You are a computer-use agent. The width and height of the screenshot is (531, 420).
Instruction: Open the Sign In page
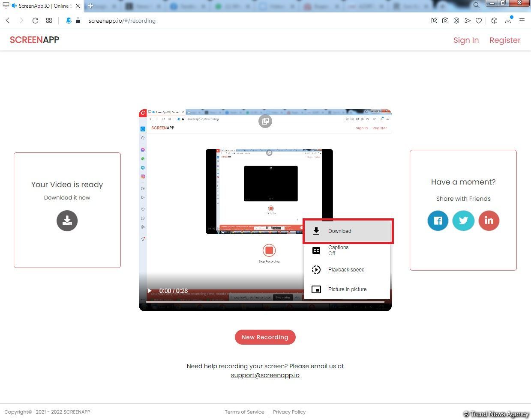click(x=466, y=40)
